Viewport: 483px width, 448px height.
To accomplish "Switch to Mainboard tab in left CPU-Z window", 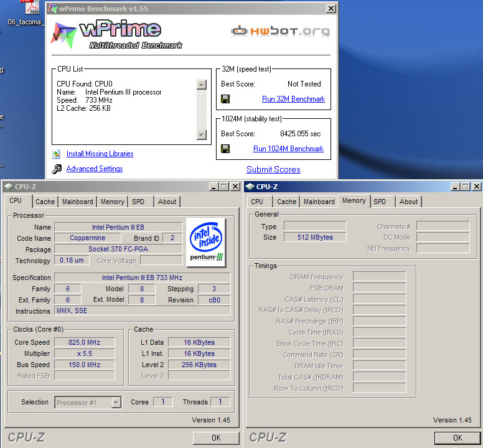I will 78,202.
